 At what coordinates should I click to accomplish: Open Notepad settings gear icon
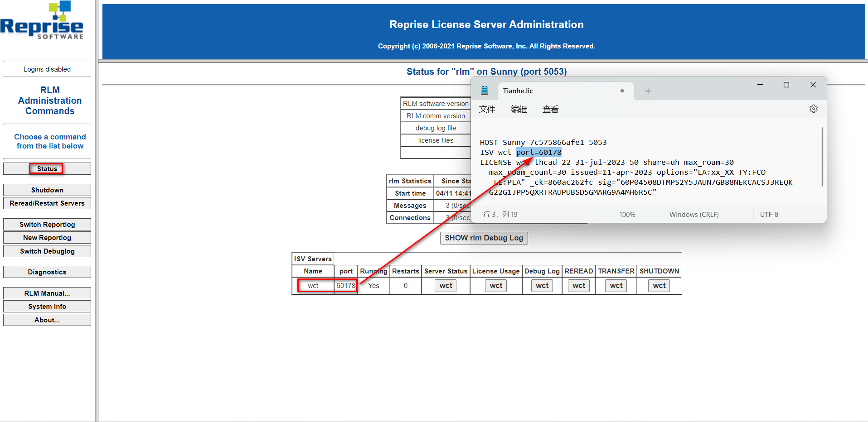click(x=814, y=109)
